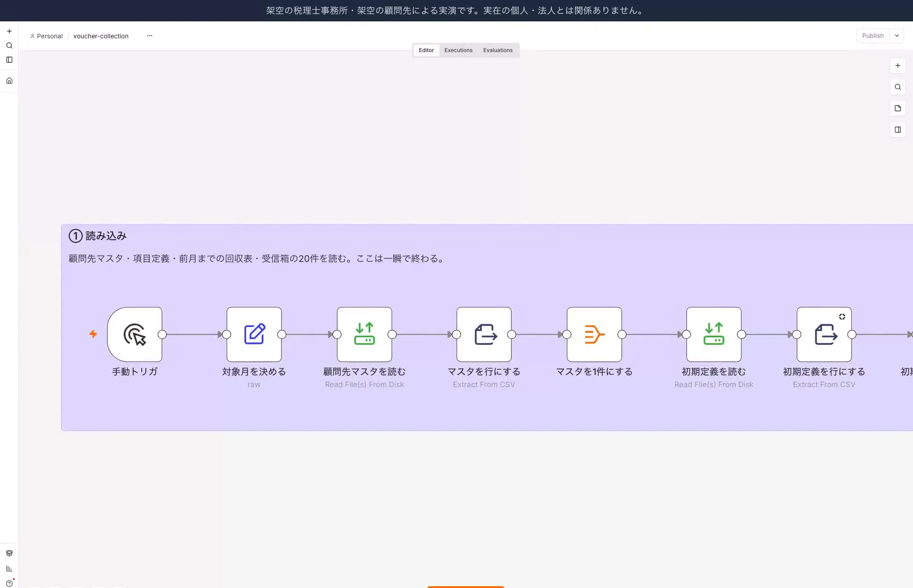Click the output connector of マスタを1件にする

622,335
